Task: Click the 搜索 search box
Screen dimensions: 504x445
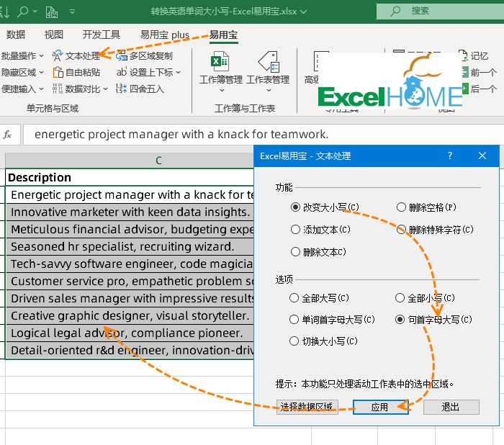Action: 440,12
